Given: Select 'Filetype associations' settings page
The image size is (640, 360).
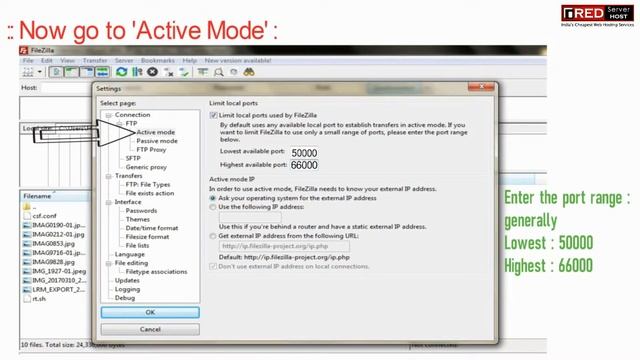Looking at the screenshot, I should [156, 272].
